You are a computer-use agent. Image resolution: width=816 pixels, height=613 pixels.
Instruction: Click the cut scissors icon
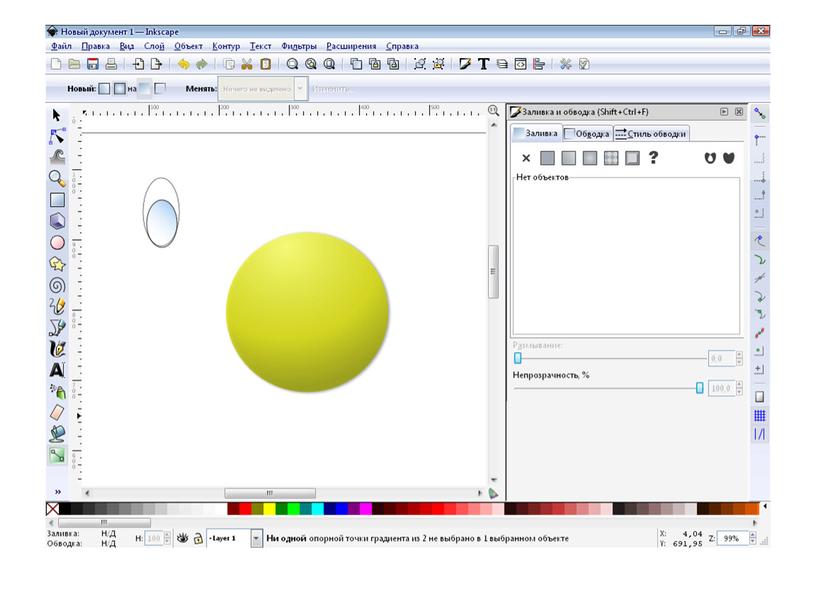[247, 64]
